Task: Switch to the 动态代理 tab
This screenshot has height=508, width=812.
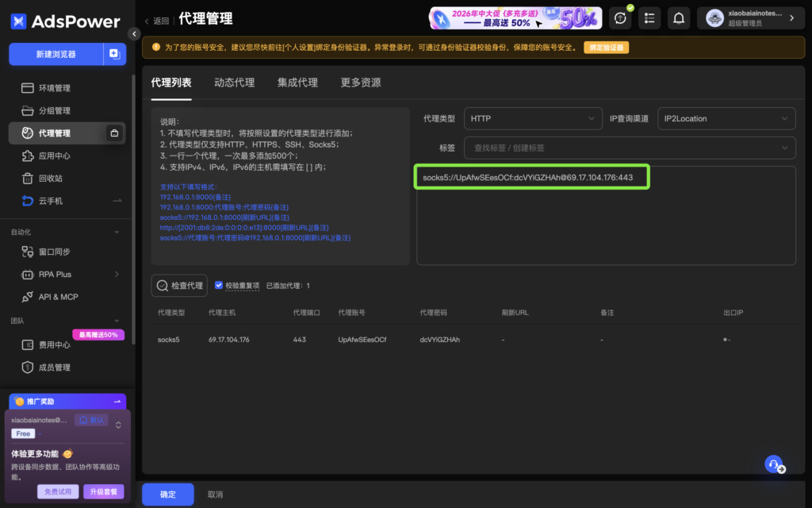Action: point(235,83)
